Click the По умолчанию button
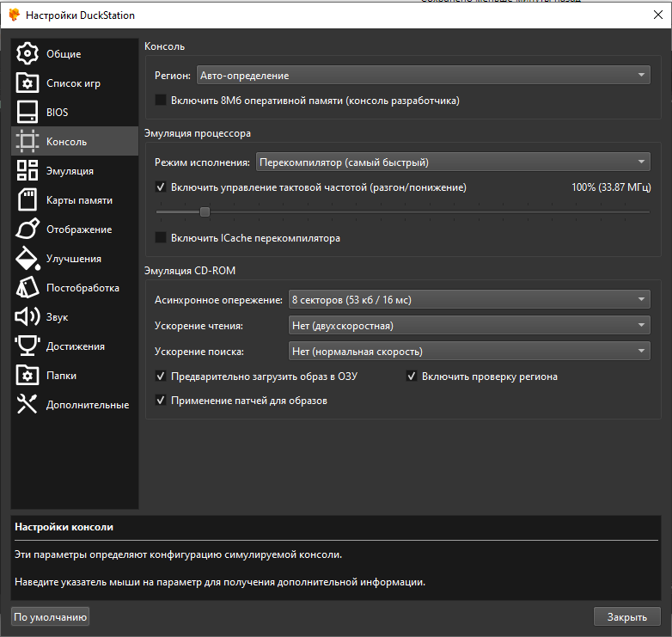The width and height of the screenshot is (672, 637). (50, 616)
